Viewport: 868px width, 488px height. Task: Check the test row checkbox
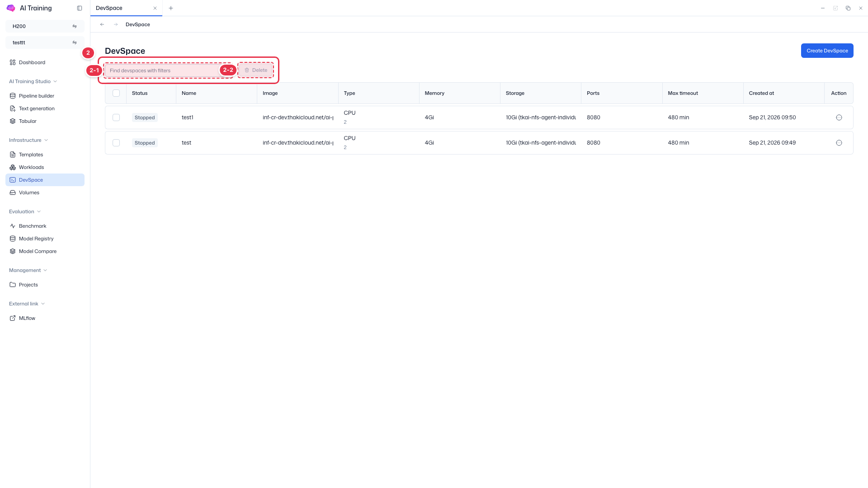click(116, 143)
